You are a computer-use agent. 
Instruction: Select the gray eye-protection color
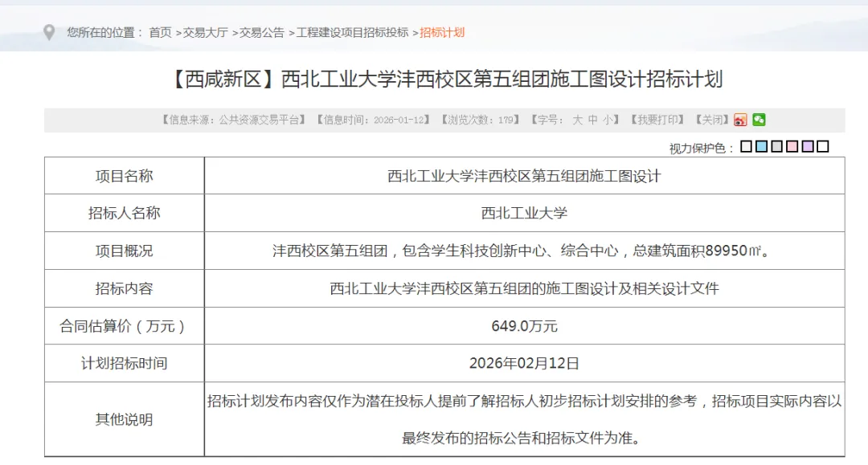[776, 146]
